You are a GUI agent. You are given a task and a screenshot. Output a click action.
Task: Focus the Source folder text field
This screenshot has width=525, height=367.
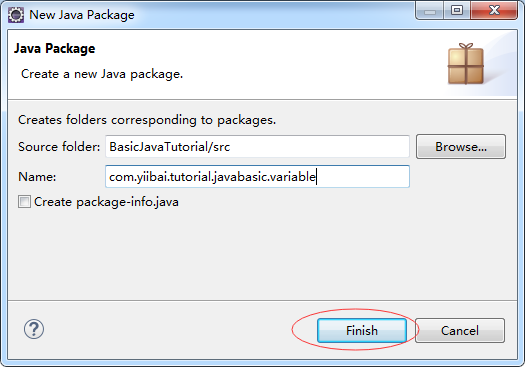coord(257,147)
